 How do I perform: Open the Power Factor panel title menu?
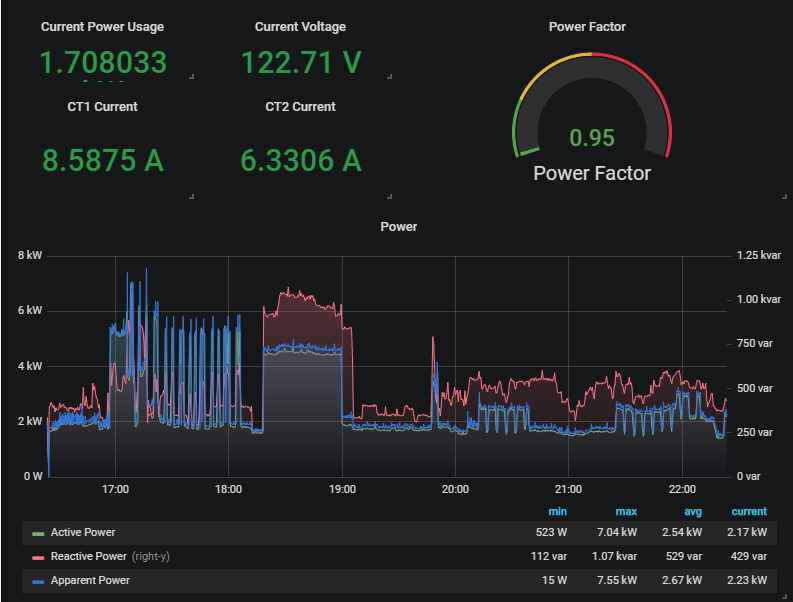click(587, 27)
